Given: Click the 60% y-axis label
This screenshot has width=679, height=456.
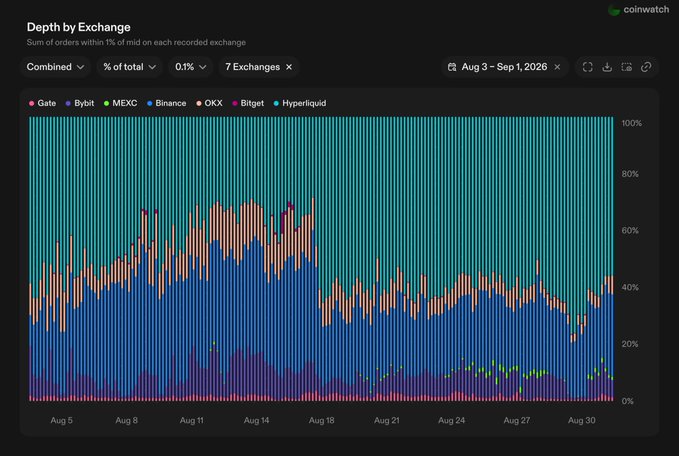Looking at the screenshot, I should click(x=630, y=231).
